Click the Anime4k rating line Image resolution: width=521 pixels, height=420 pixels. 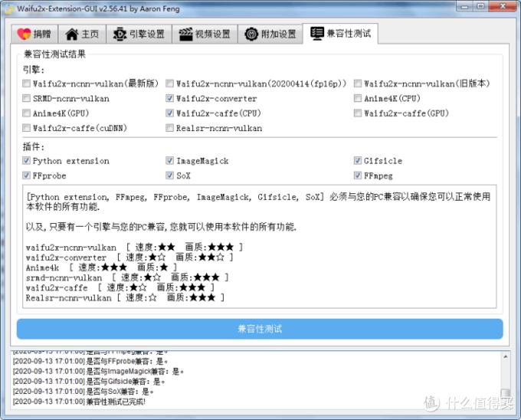tap(101, 267)
